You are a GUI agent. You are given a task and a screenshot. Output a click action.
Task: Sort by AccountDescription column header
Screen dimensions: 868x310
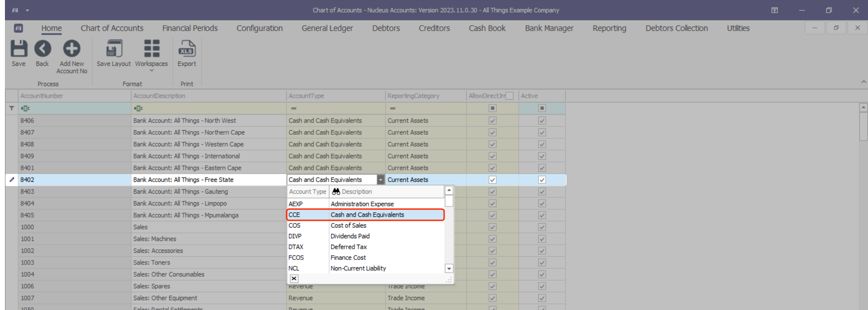point(209,96)
